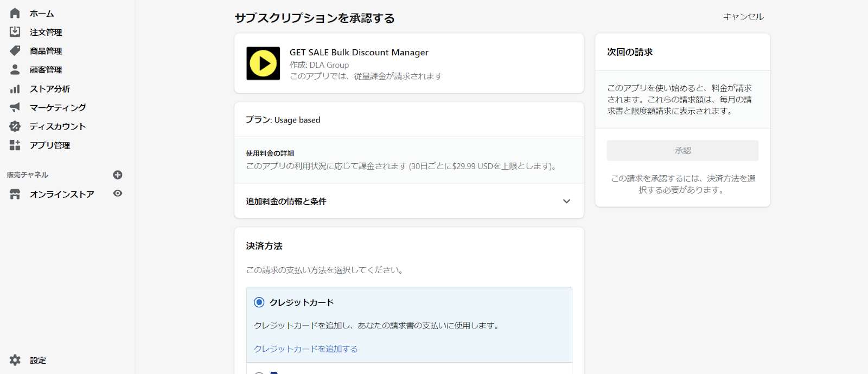Open 顧客管理 menu item

46,69
